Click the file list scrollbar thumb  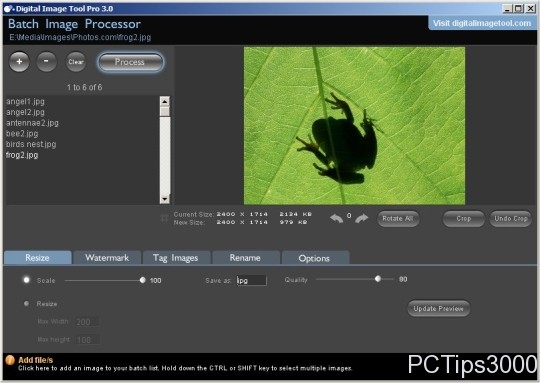(x=165, y=112)
